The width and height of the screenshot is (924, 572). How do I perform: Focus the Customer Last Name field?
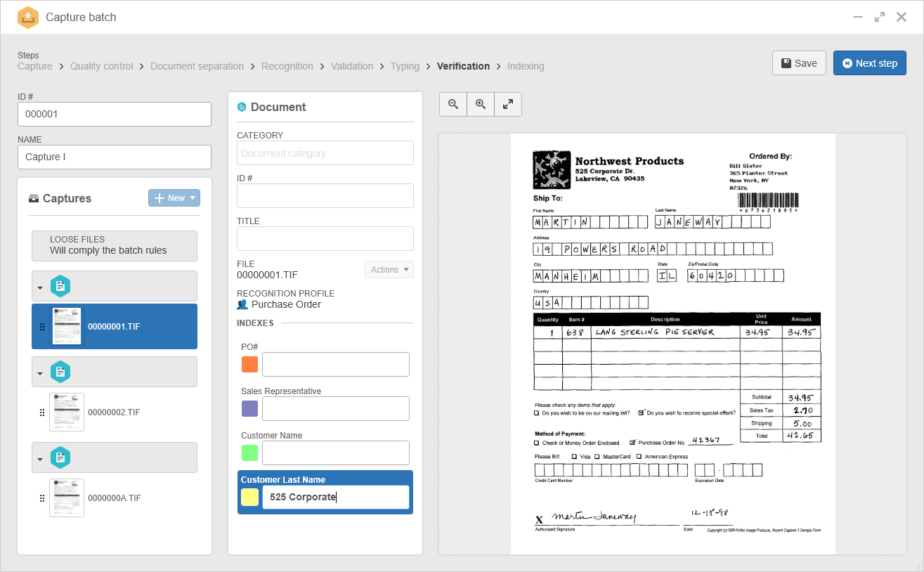336,497
